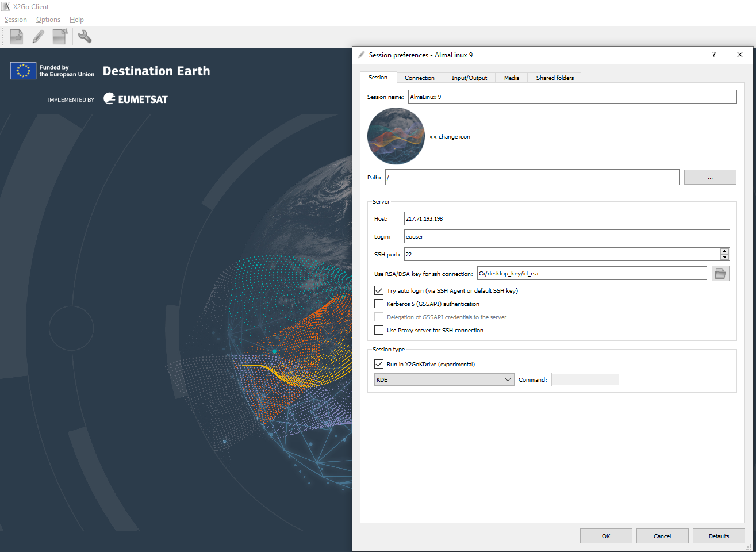
Task: Click the disabled Command input field
Action: click(586, 379)
